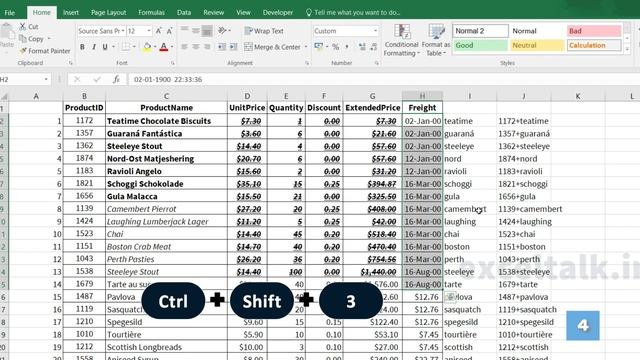Image resolution: width=640 pixels, height=360 pixels.
Task: Toggle Bottom Align icon
Action: click(207, 31)
